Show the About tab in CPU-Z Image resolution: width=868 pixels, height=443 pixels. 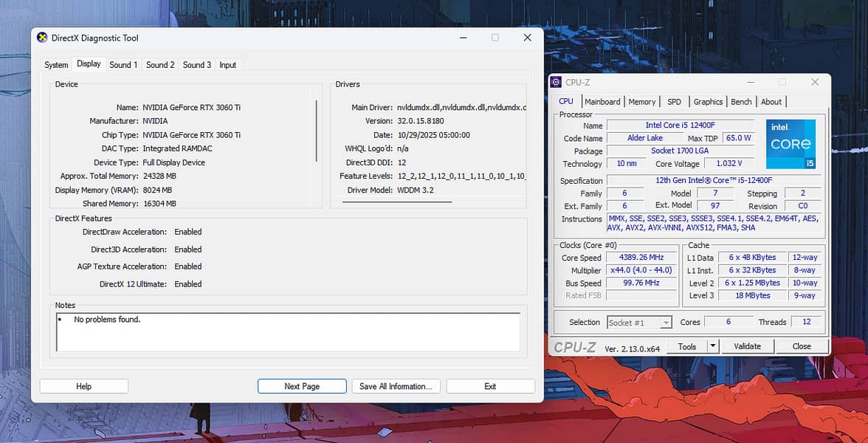pos(771,102)
